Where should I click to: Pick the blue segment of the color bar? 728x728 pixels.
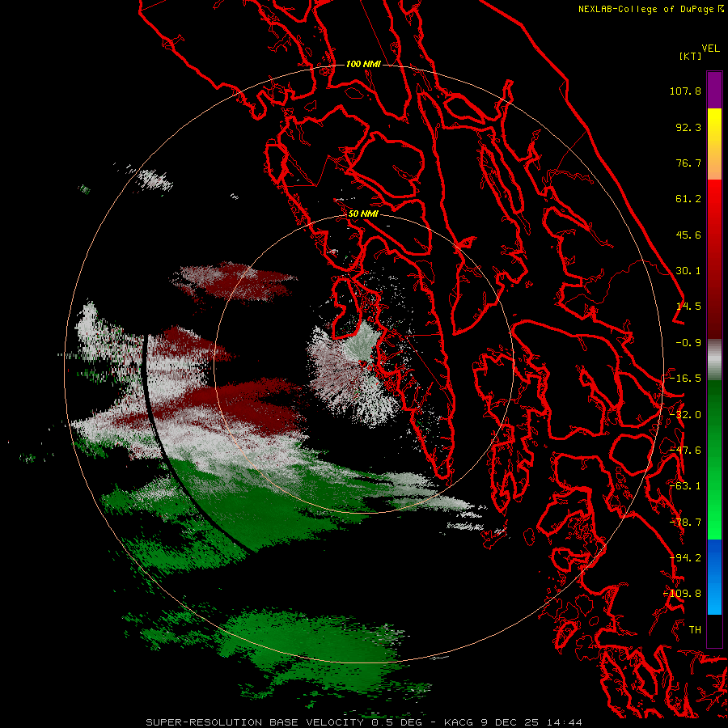[x=714, y=577]
